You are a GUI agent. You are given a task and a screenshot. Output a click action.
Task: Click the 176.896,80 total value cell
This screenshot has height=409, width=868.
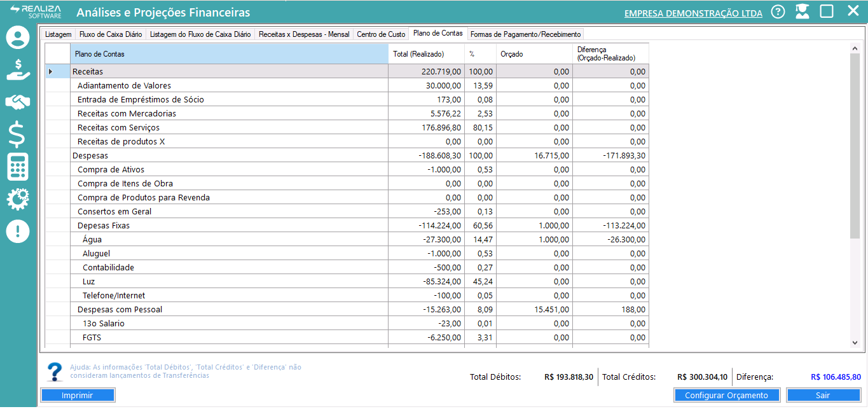pyautogui.click(x=426, y=128)
